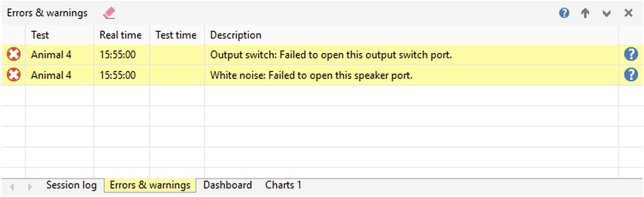Show the Charts 1 tab
The image size is (644, 197).
(283, 185)
